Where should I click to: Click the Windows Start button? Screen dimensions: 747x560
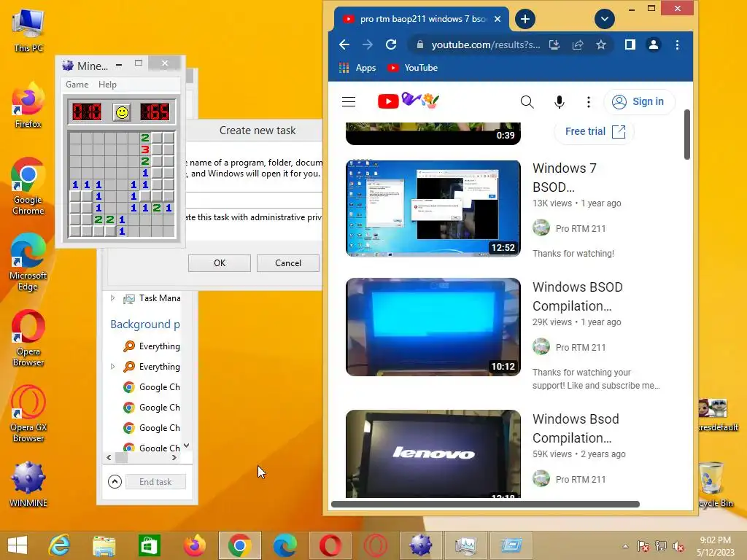coord(18,545)
